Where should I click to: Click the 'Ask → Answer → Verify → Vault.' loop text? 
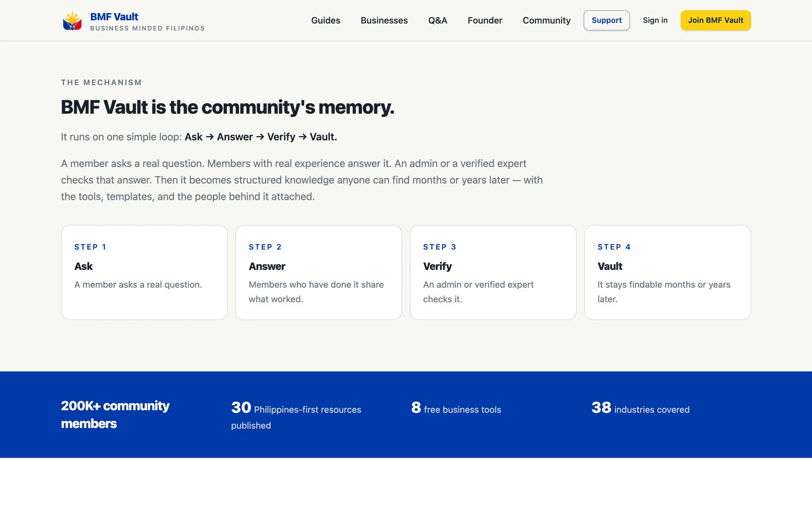(261, 137)
